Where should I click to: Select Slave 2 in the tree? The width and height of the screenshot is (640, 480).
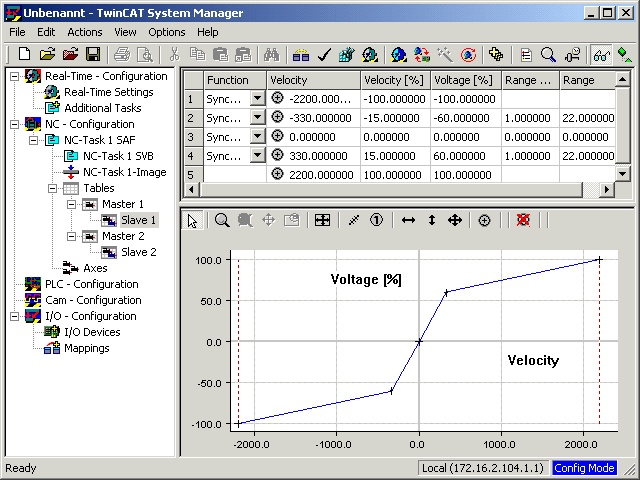[139, 252]
